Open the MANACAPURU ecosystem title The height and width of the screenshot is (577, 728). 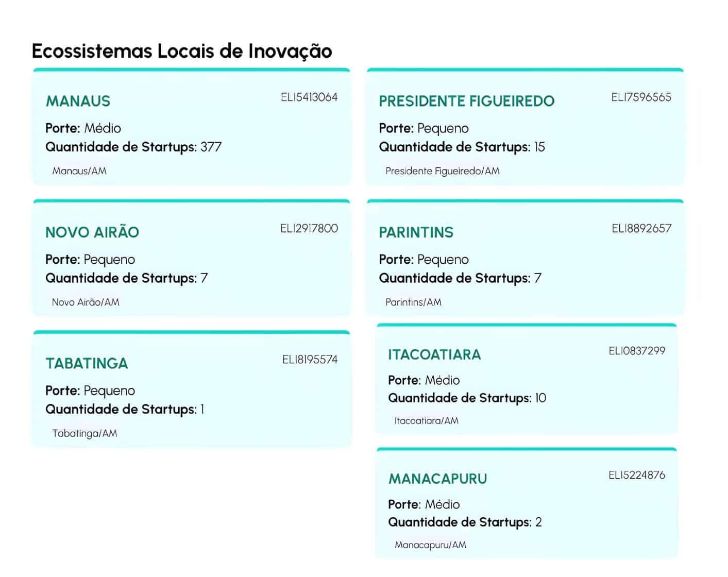[437, 479]
